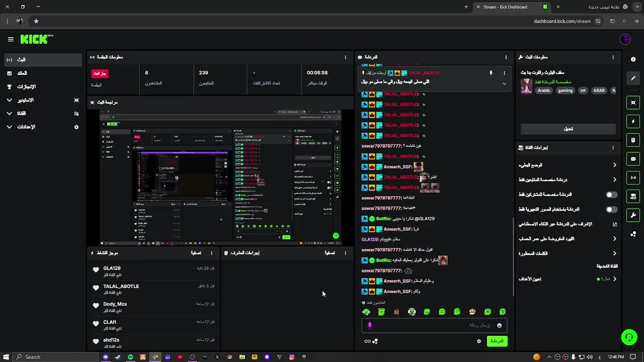Click filter in moderator actions panel
This screenshot has height=362, width=644.
330,253
